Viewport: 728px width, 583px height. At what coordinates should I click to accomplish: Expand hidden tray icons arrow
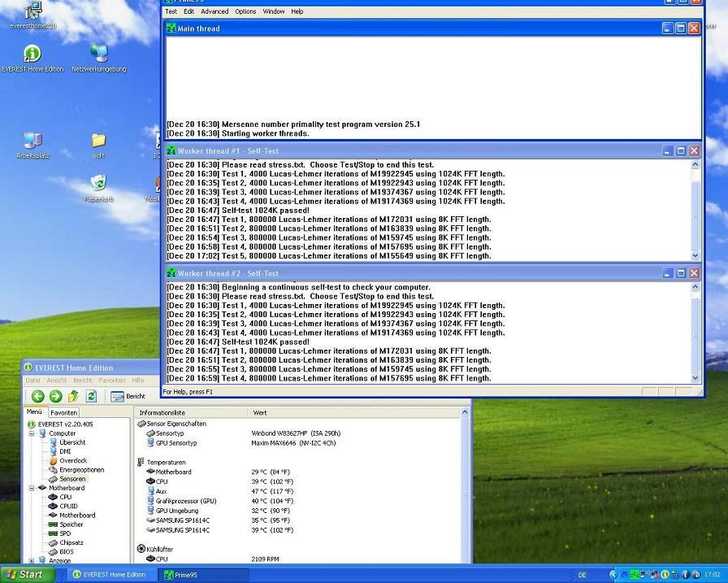pos(613,575)
